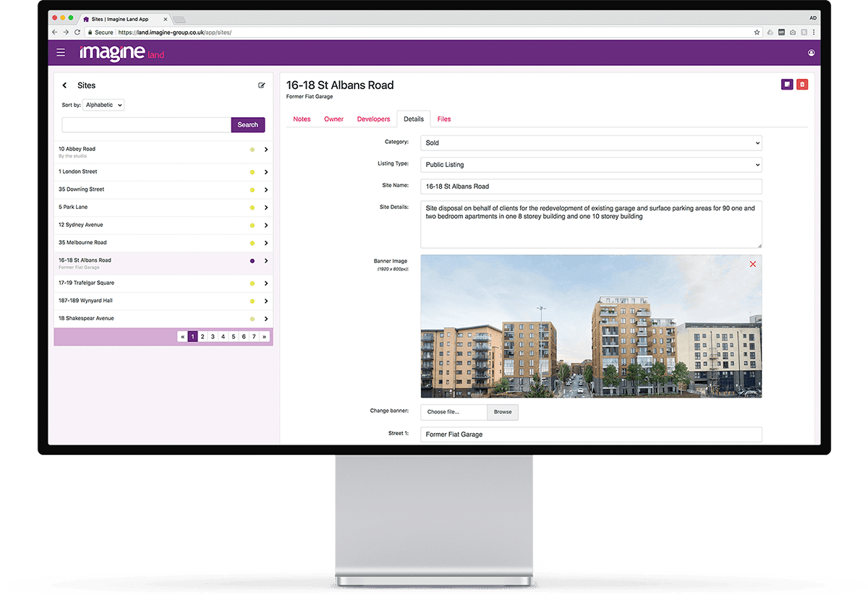Delete this site using the red trash icon
Image resolution: width=868 pixels, height=595 pixels.
801,84
